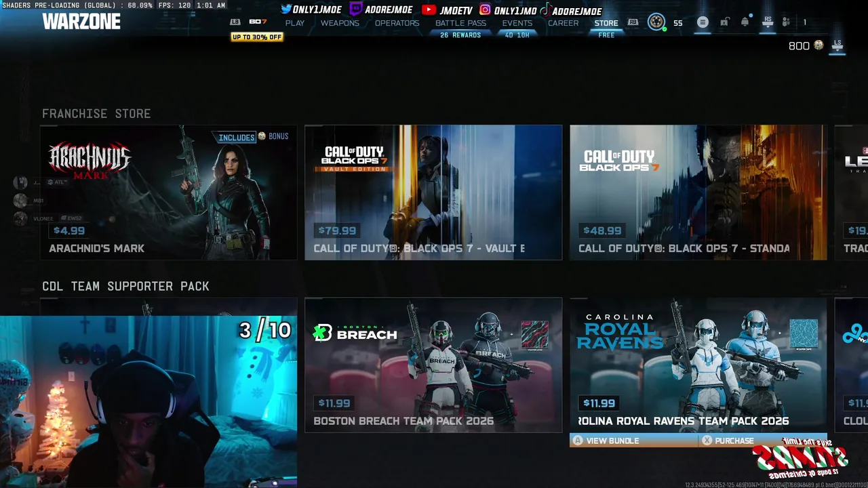Open the Career tab
The width and height of the screenshot is (868, 488).
click(564, 23)
